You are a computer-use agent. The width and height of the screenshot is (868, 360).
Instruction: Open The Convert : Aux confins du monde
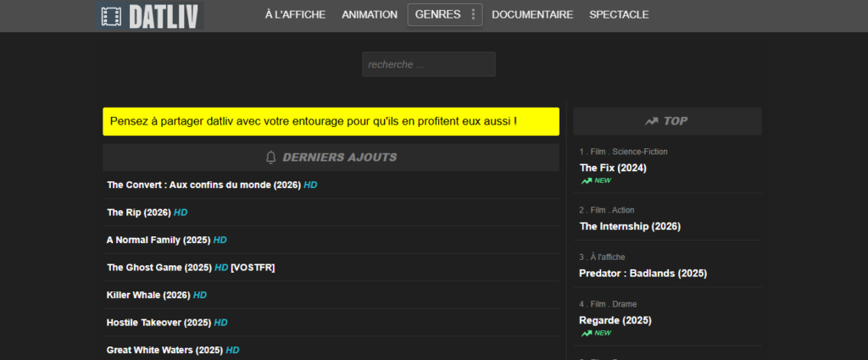203,185
